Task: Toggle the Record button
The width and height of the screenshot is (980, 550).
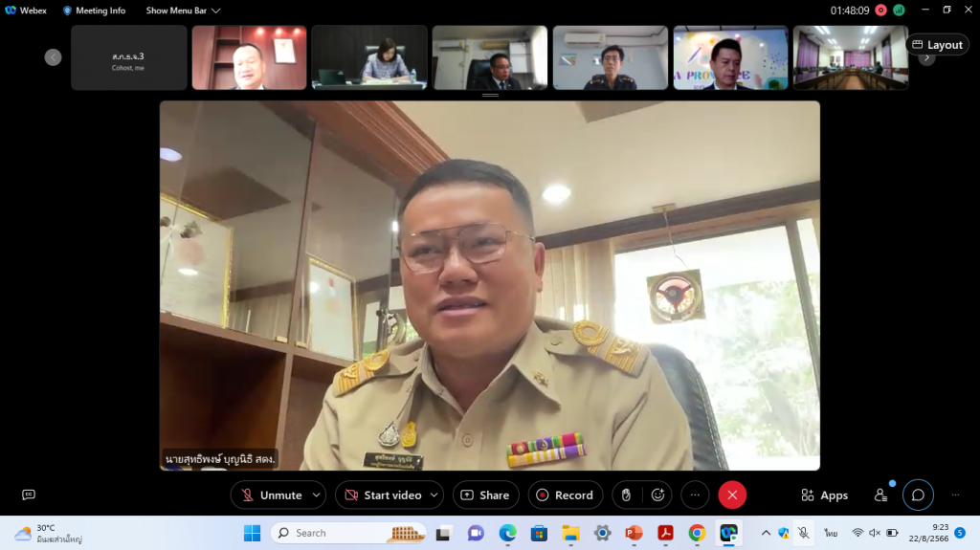Action: click(x=565, y=495)
